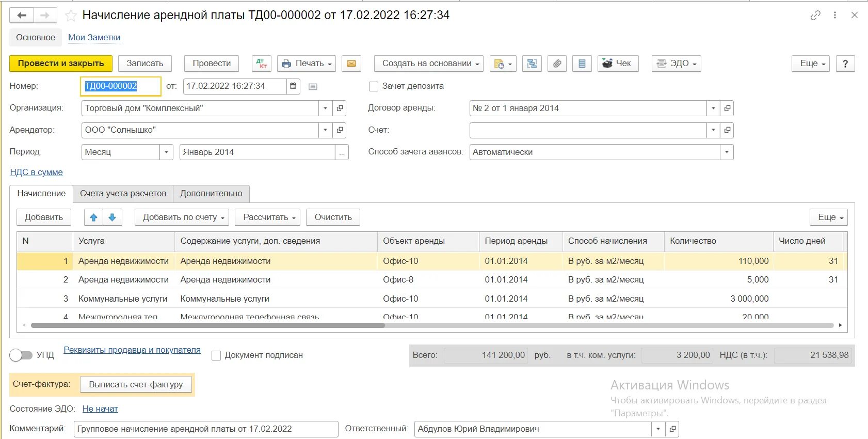Click the table horizontal scrollbar

(x=207, y=325)
